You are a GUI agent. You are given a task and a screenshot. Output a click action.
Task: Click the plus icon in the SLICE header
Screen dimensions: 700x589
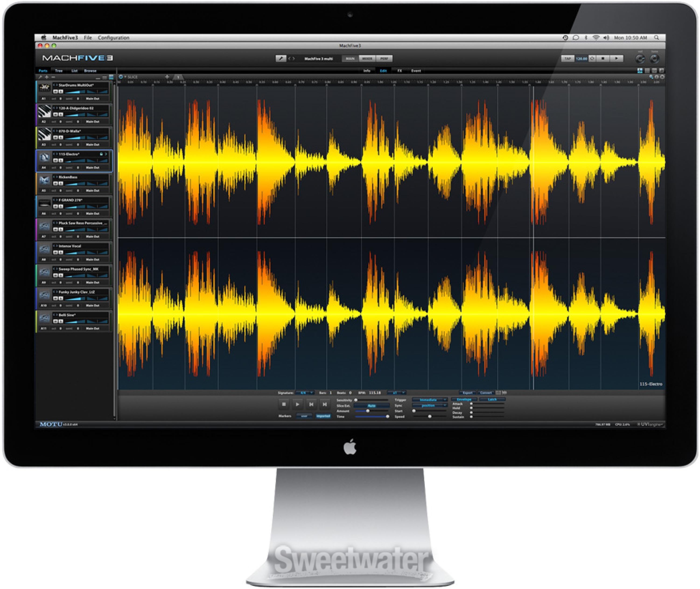(167, 77)
